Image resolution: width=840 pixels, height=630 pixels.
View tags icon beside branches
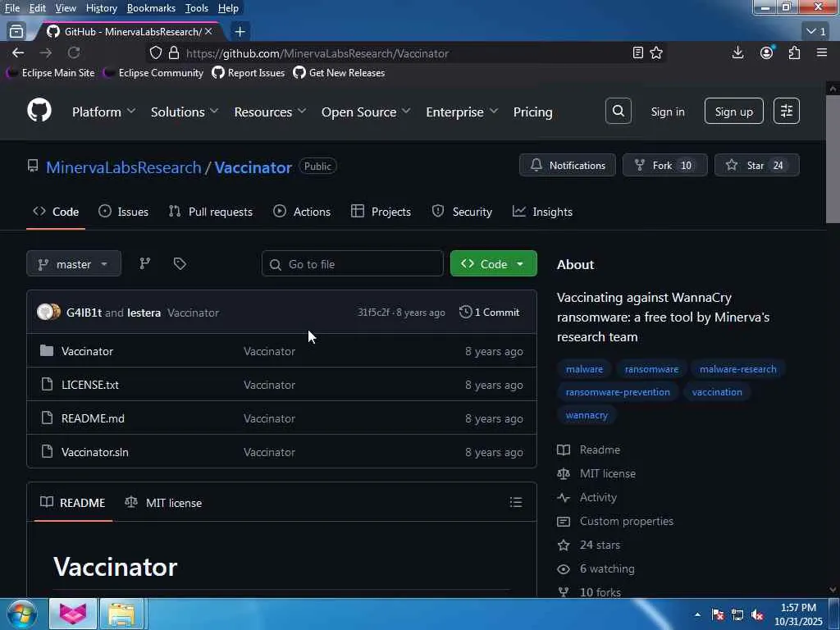click(180, 263)
